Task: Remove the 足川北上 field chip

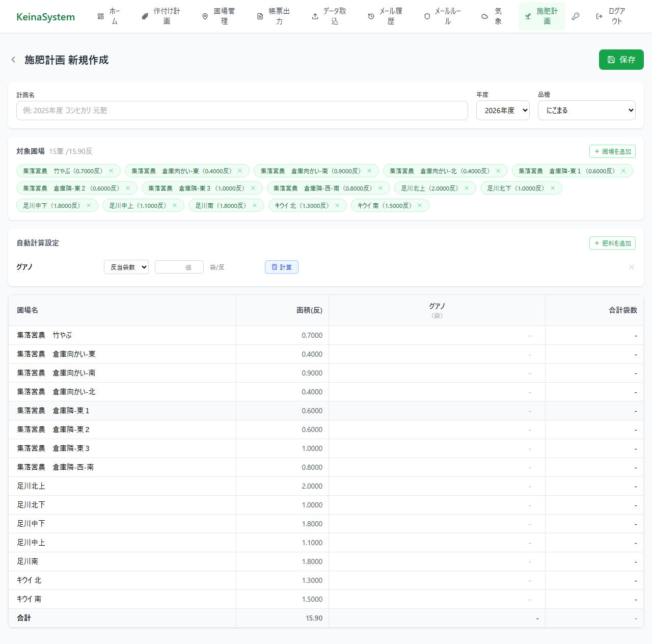Action: tap(467, 189)
